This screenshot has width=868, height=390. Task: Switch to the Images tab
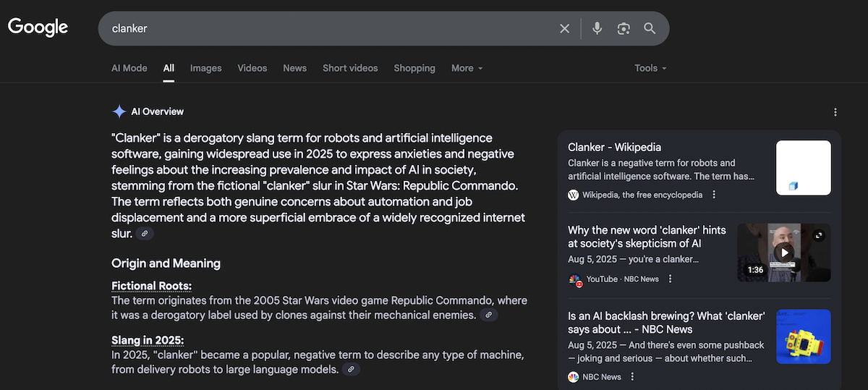(205, 68)
